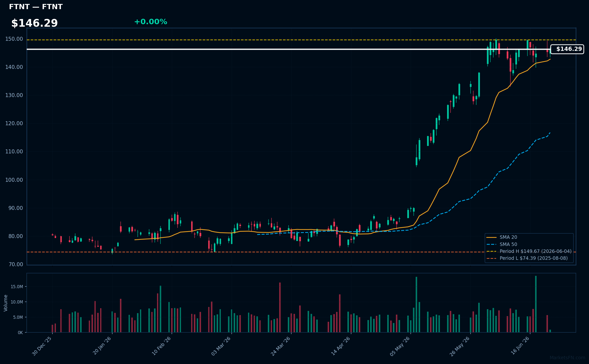Click the 120.00 price axis label
Viewport: 589px width, 364px height.
14,123
